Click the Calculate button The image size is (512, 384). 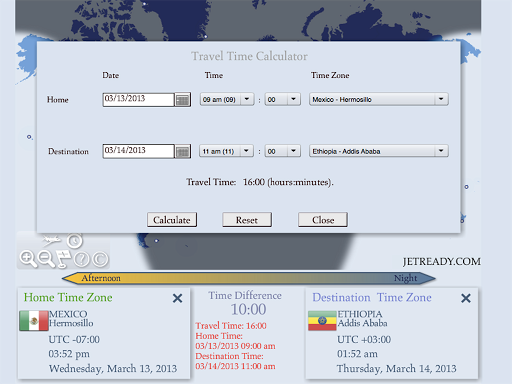pyautogui.click(x=172, y=220)
